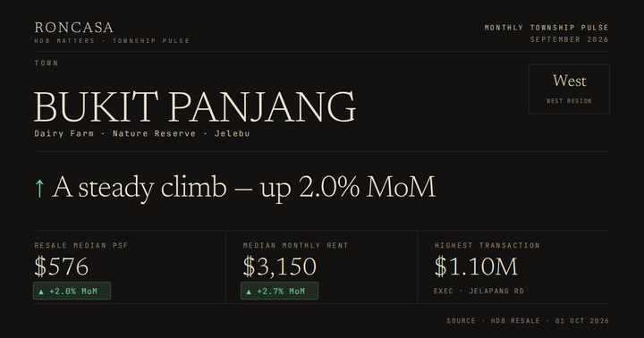Click the steady climb headline text
Screen dimensions: 644x338
tap(244, 188)
